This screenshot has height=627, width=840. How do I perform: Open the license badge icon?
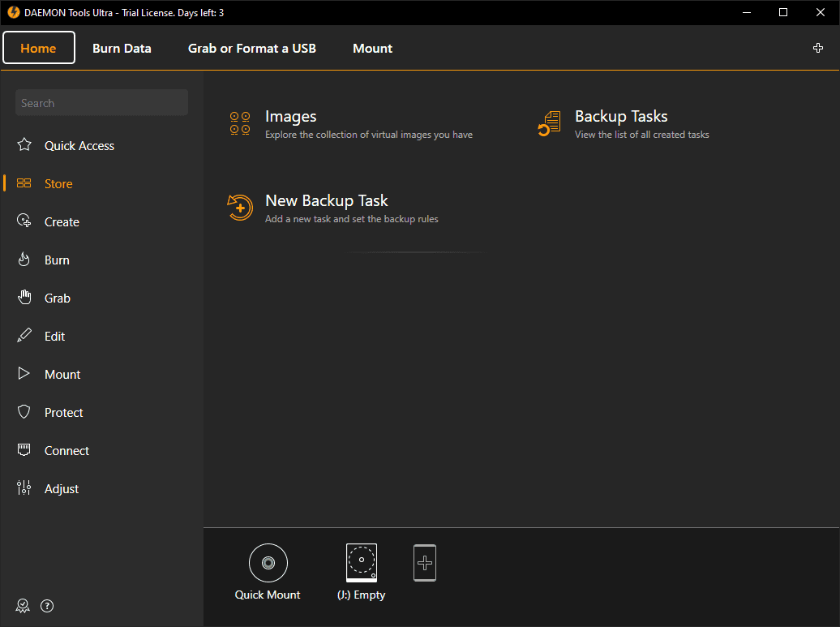[x=23, y=606]
